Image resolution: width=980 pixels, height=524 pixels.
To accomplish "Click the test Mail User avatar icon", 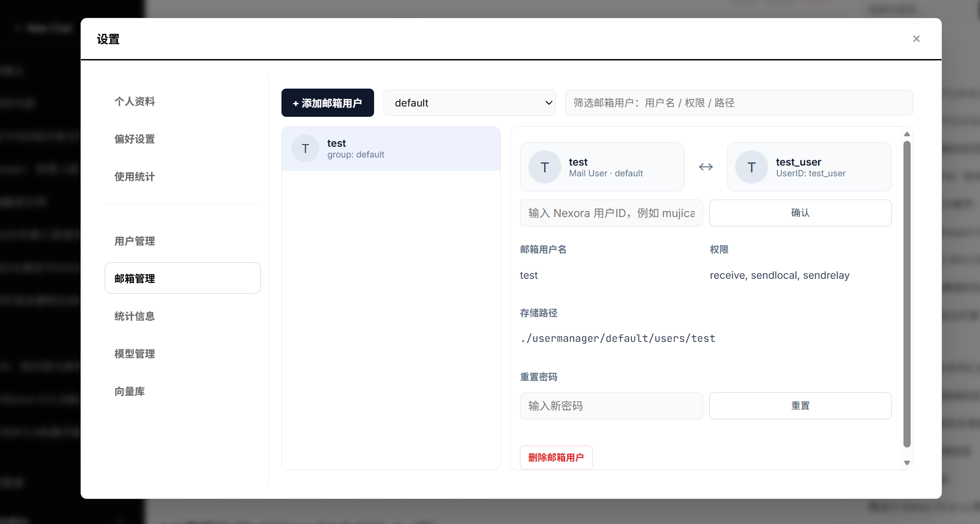I will 545,167.
